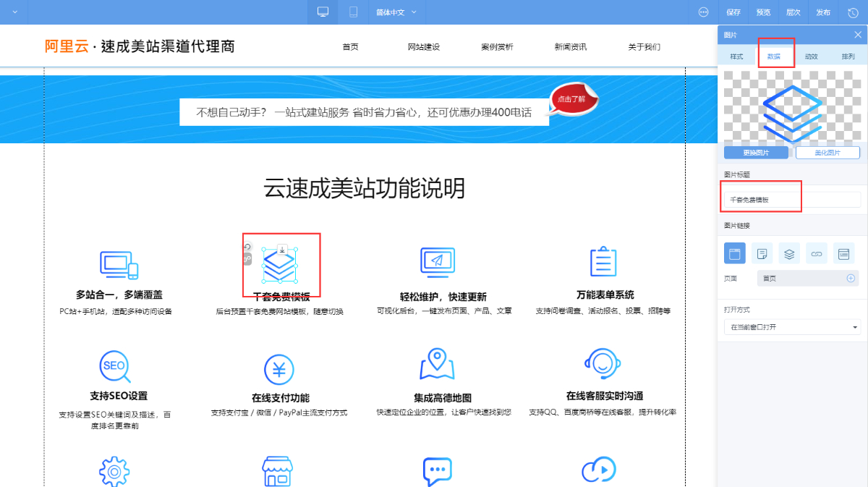Click the download handle above the selected image
Image resolution: width=868 pixels, height=487 pixels.
282,250
